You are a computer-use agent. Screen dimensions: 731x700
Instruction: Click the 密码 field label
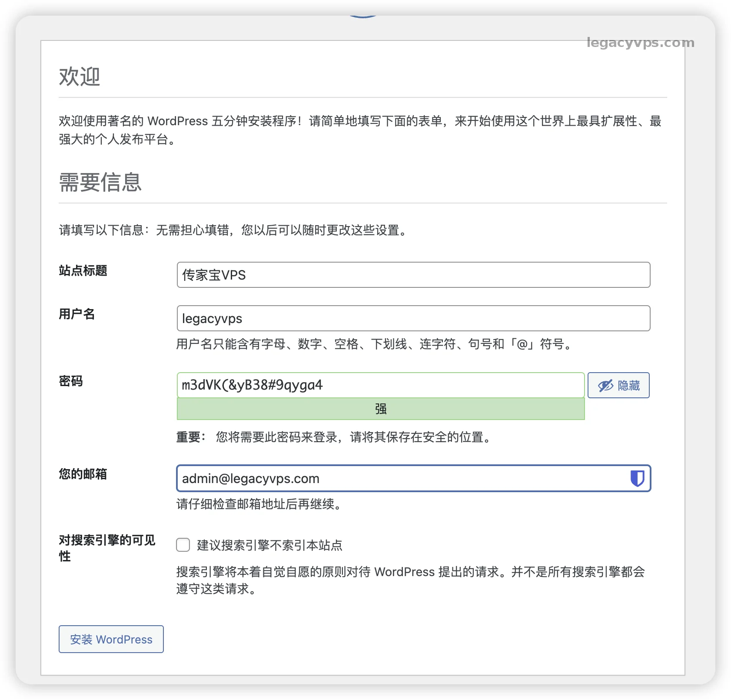[x=71, y=381]
